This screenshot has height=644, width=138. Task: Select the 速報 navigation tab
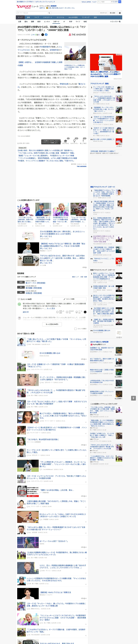click(28, 17)
